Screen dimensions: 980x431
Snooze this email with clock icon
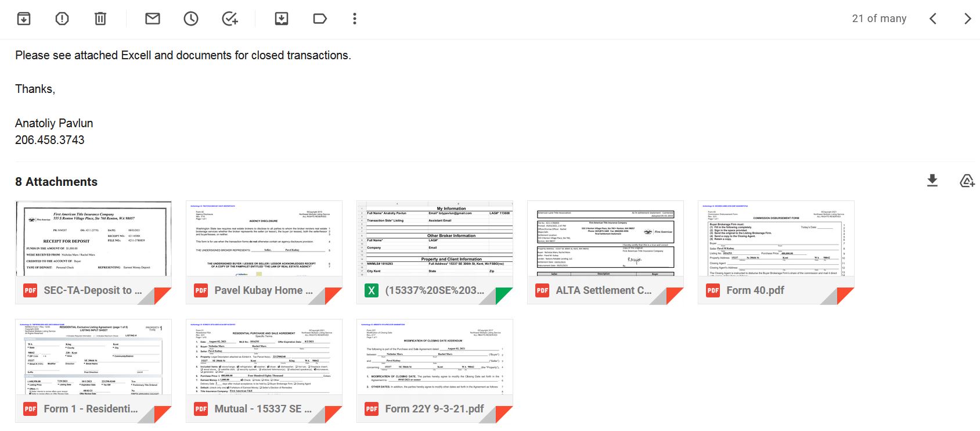pos(191,19)
